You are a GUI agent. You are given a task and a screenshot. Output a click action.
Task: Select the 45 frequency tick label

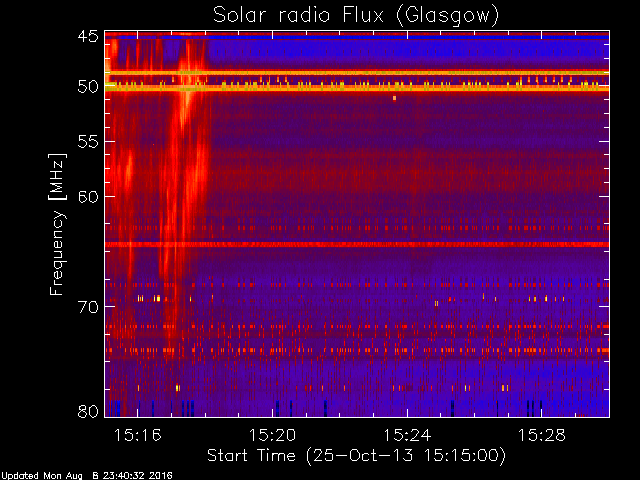click(x=88, y=36)
